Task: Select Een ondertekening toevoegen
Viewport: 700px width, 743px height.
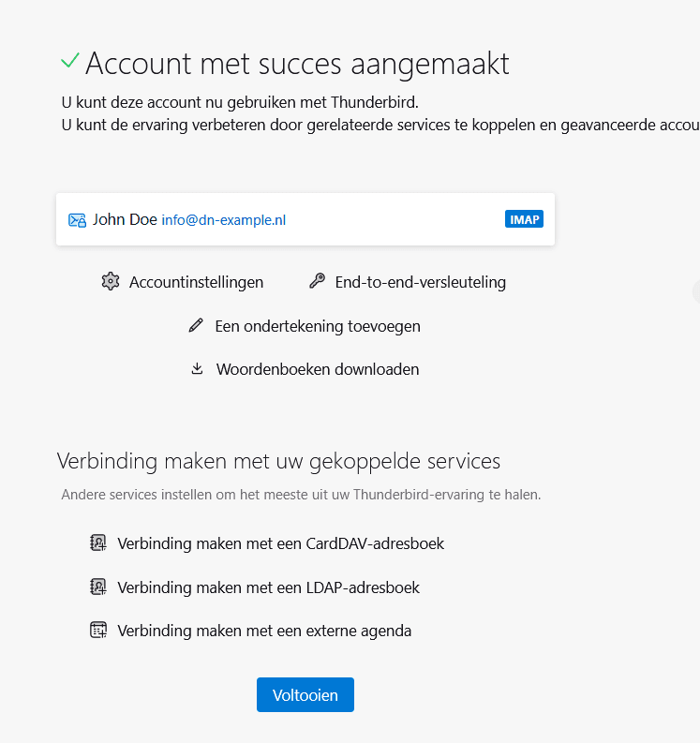Action: [x=318, y=326]
